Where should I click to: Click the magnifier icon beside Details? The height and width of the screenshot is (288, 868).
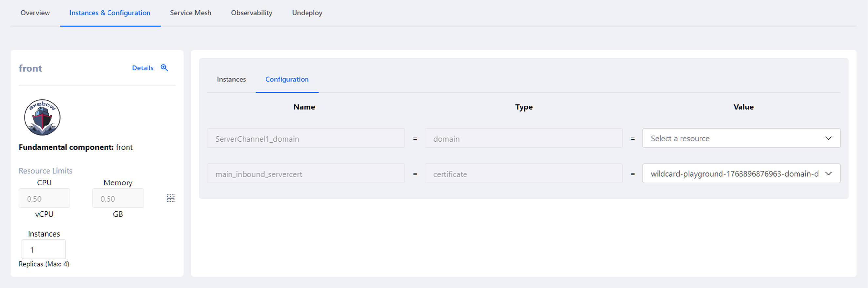click(164, 68)
